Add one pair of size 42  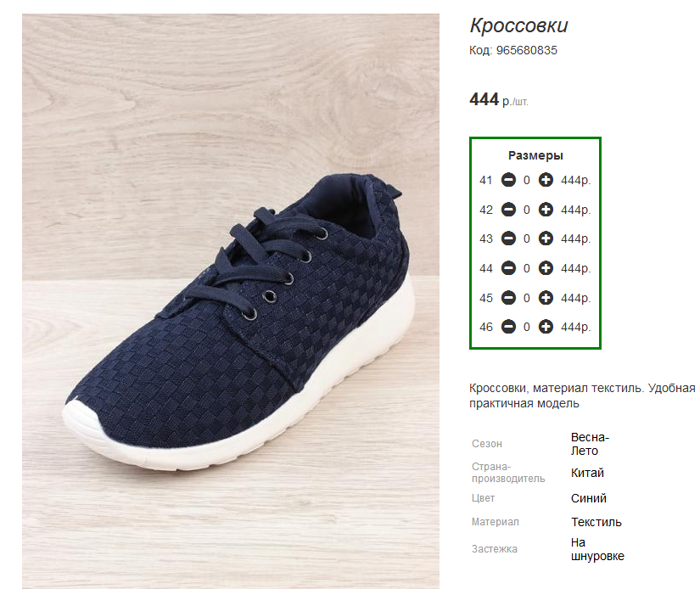point(546,210)
